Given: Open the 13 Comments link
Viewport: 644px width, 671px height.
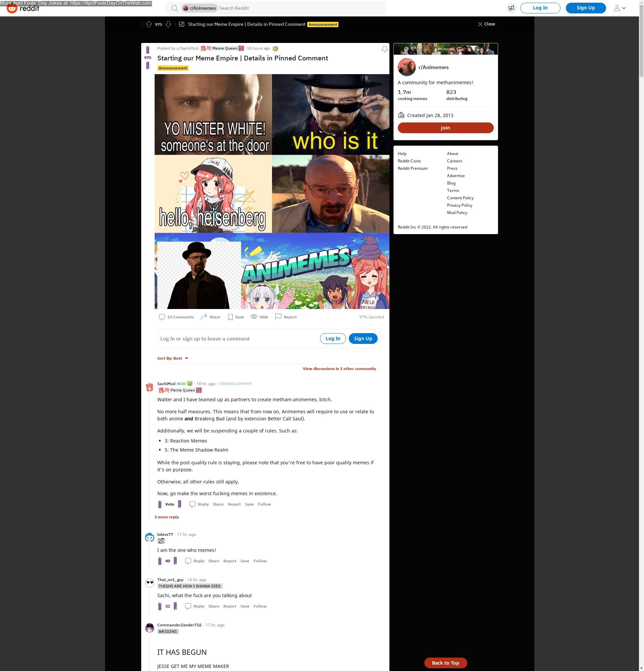Looking at the screenshot, I should [176, 317].
